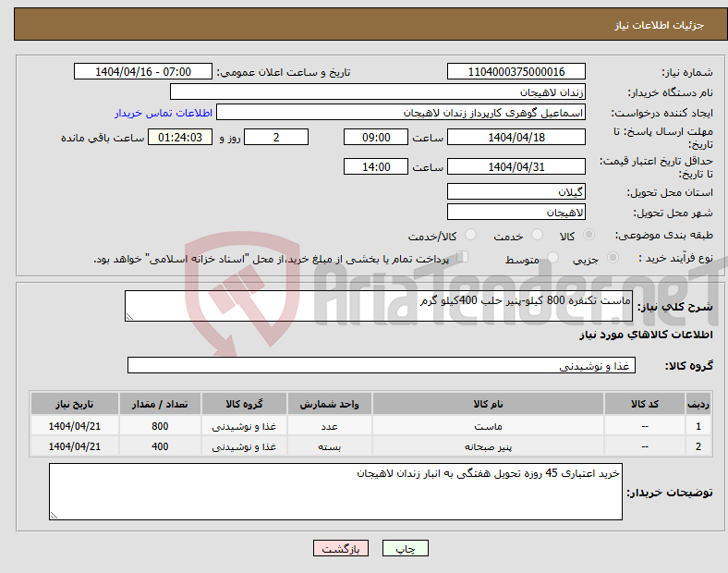Click تعداد / مقدار column header

[160, 404]
